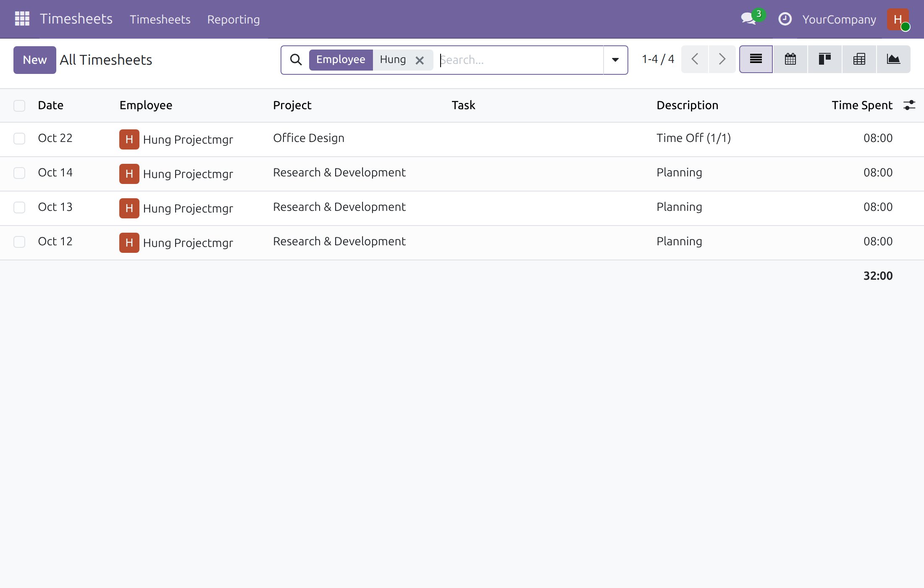Switch to calendar view
924x588 pixels.
(790, 59)
